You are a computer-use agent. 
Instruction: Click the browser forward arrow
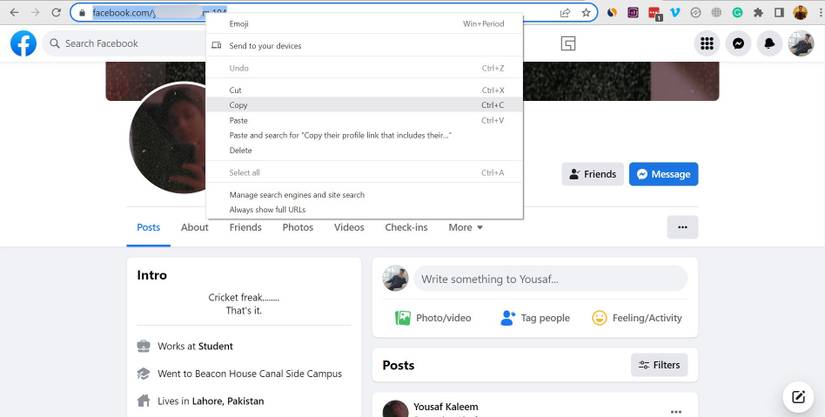35,13
